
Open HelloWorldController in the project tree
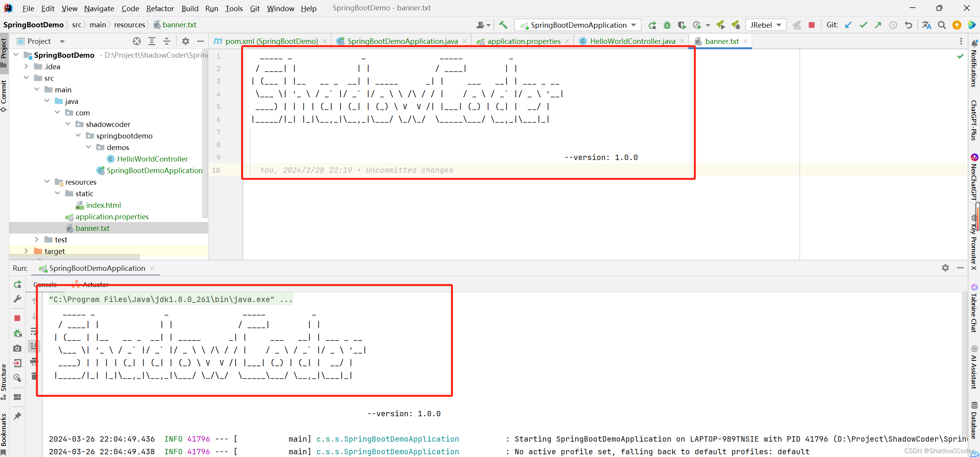pyautogui.click(x=152, y=158)
